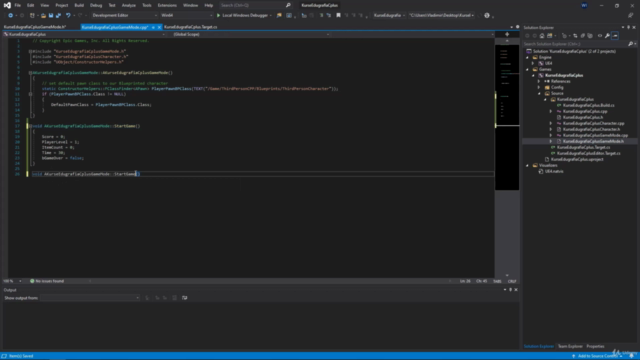Expand the References node
Screen dimensions: 640x360
(x=539, y=82)
